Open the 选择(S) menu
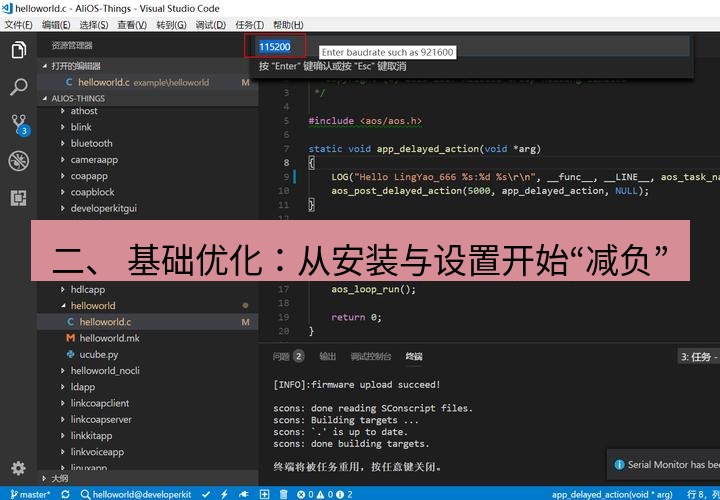This screenshot has height=500, width=720. point(94,25)
